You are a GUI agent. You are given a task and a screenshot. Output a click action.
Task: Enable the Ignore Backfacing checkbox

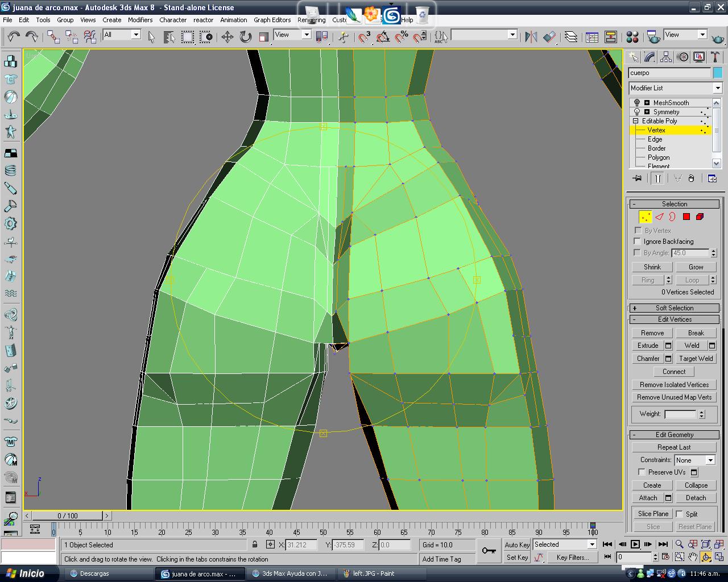pyautogui.click(x=638, y=242)
